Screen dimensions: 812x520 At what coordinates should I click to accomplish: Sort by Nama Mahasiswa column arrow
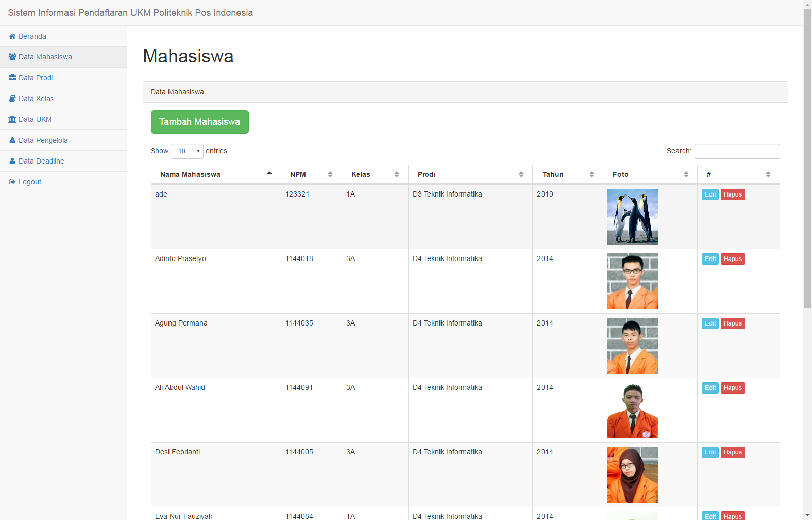269,174
